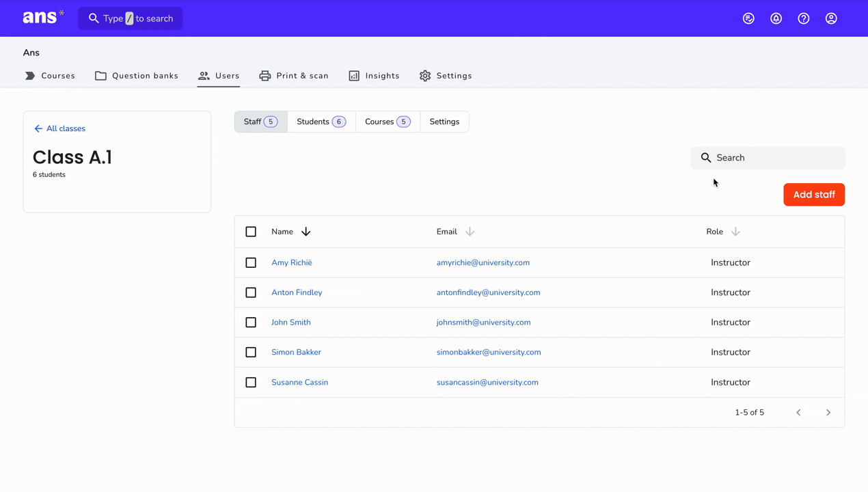Focus the top 'Type / to search' box
This screenshot has height=492, width=868.
coord(131,18)
